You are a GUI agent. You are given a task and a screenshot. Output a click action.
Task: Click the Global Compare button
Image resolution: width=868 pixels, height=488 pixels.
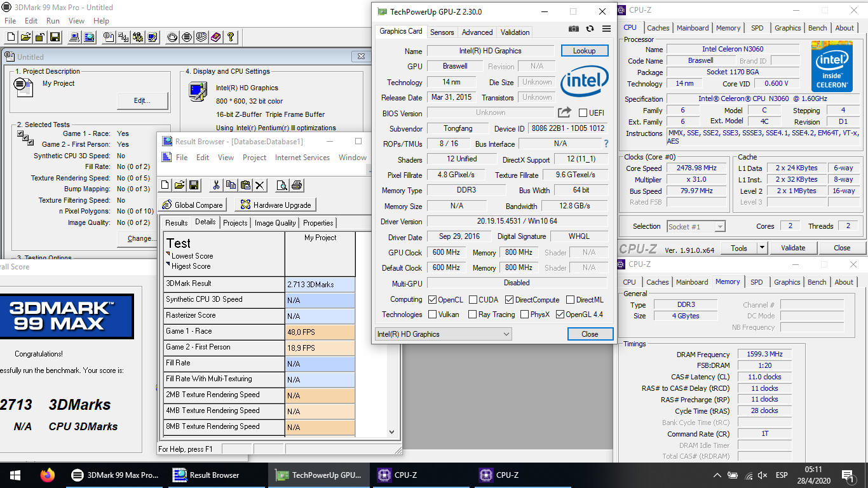[x=193, y=205]
